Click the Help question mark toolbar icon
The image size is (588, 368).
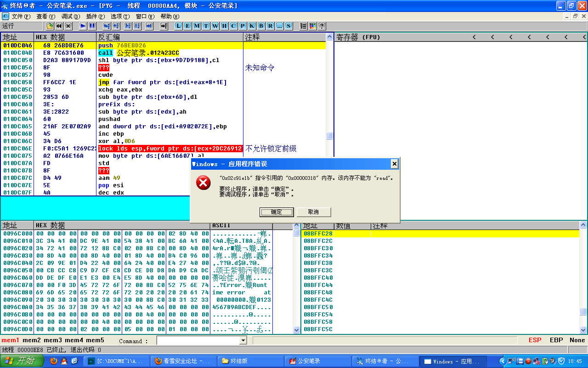322,26
